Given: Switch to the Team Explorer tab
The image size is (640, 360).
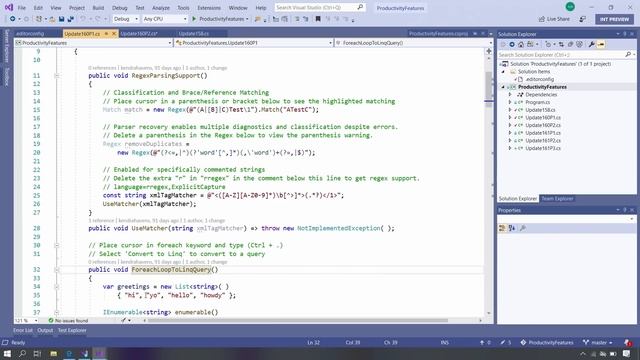Looking at the screenshot, I should (x=557, y=198).
